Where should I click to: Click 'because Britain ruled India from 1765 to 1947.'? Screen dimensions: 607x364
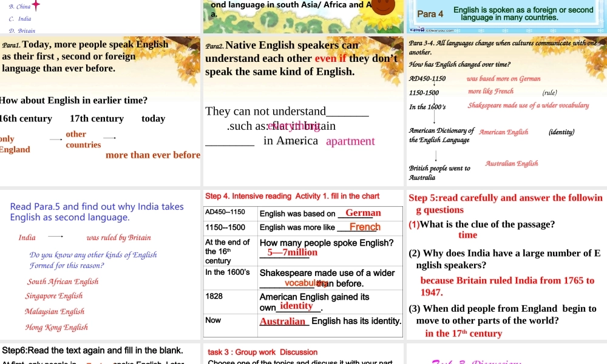[507, 286]
